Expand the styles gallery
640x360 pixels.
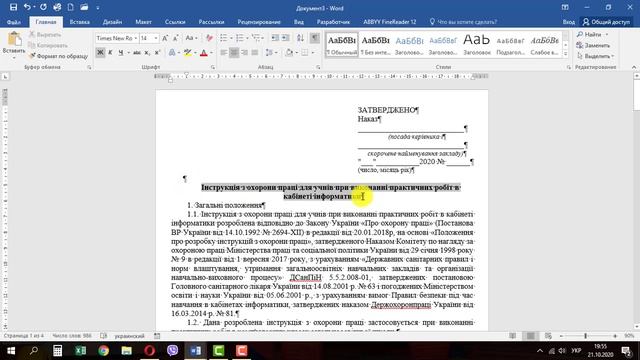(x=566, y=53)
